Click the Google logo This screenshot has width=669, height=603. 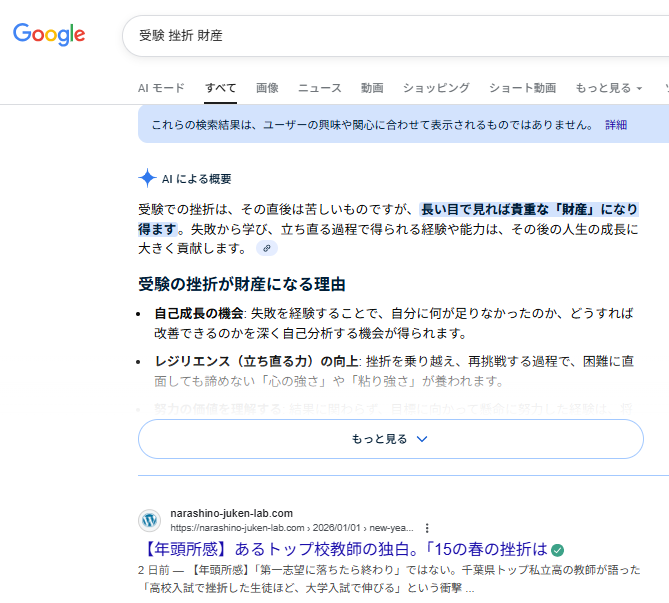pos(49,34)
